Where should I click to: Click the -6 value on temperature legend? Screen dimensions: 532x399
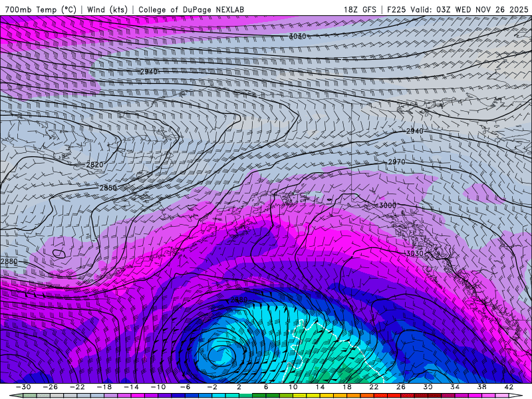click(186, 387)
